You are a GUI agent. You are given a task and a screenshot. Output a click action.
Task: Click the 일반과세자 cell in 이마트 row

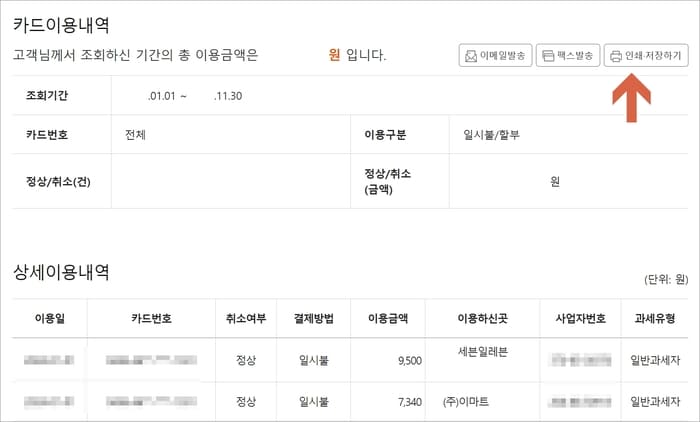pyautogui.click(x=655, y=401)
